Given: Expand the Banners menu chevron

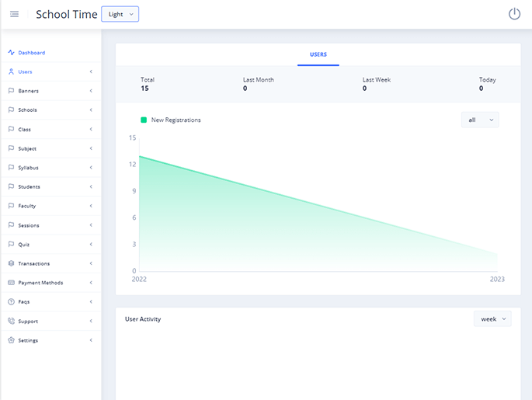Looking at the screenshot, I should [x=91, y=91].
